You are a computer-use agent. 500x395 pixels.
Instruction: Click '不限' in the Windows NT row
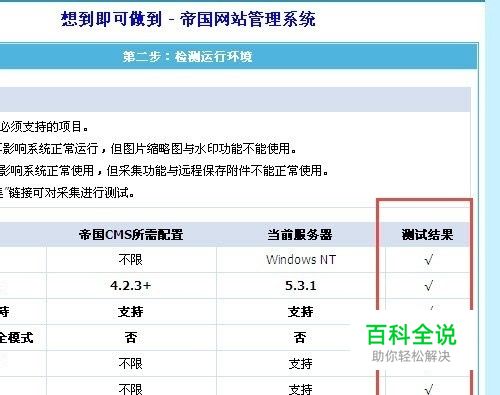click(131, 260)
